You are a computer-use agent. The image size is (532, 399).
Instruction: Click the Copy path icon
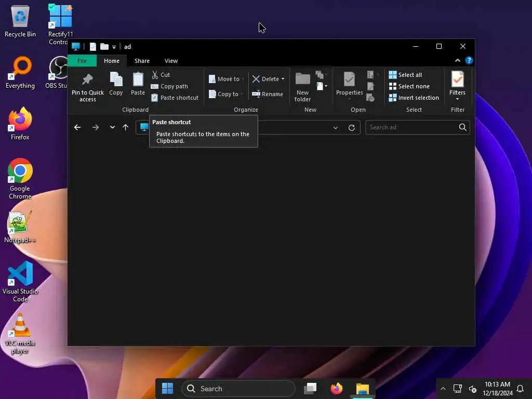[x=154, y=87]
